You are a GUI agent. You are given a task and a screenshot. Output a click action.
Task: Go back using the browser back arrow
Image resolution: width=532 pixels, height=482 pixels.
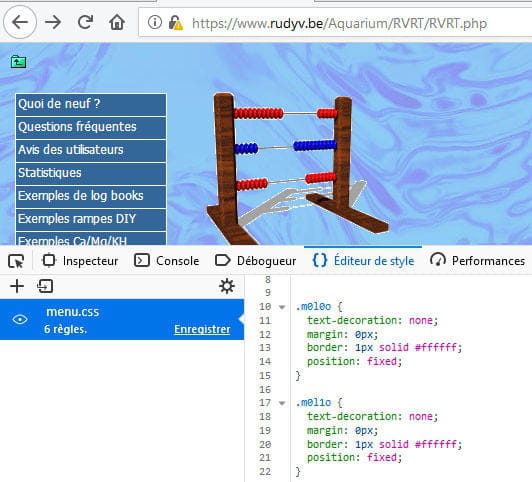[x=19, y=23]
